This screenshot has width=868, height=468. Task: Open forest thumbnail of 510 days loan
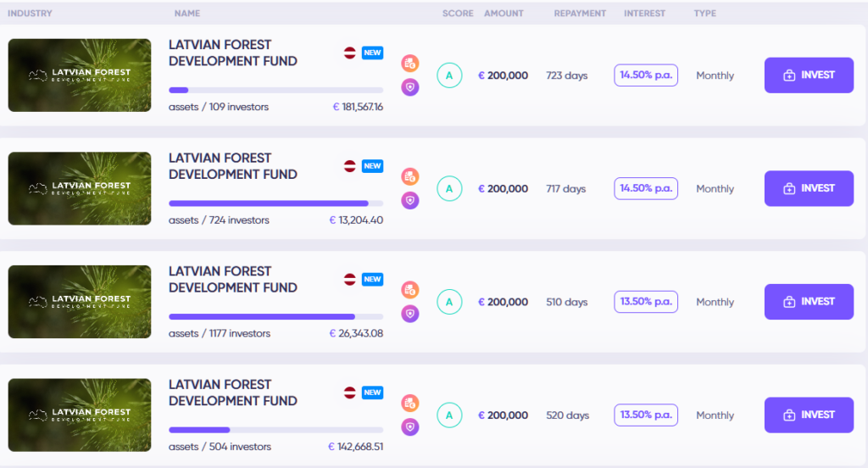pyautogui.click(x=80, y=302)
